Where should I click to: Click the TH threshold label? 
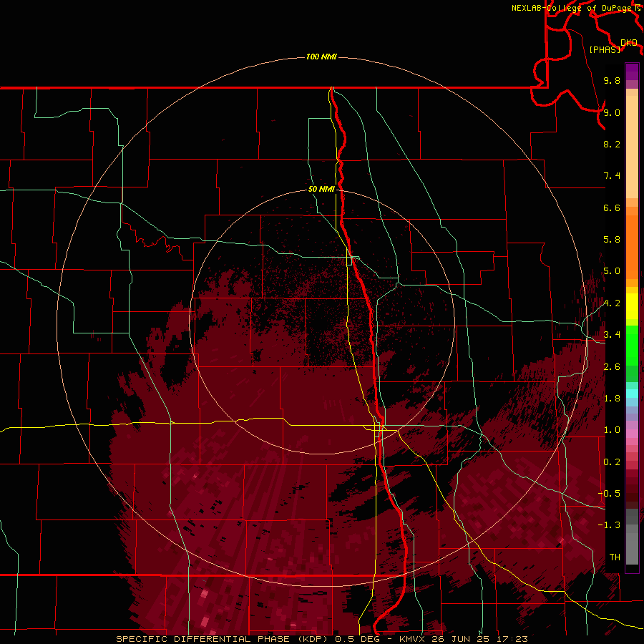click(615, 557)
